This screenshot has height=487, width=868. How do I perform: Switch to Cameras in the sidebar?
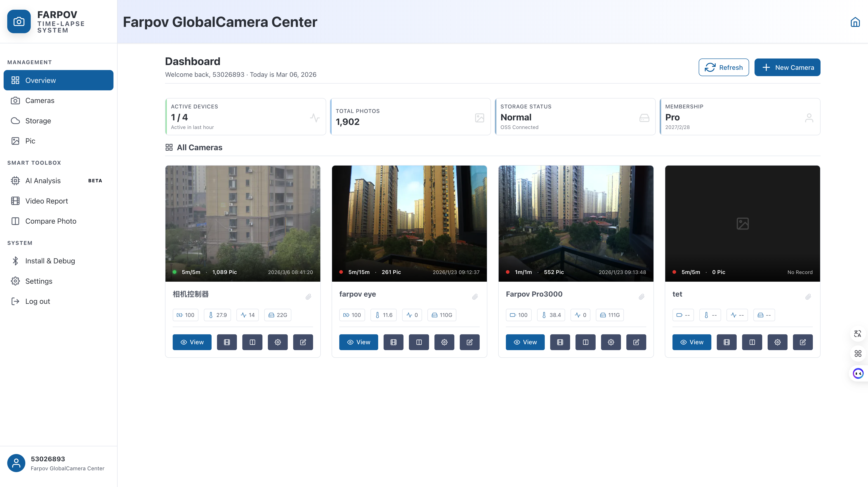(40, 100)
